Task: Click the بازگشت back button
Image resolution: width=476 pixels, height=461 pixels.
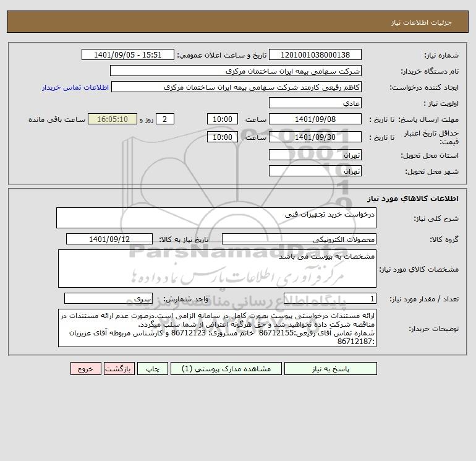Action: pyautogui.click(x=119, y=369)
